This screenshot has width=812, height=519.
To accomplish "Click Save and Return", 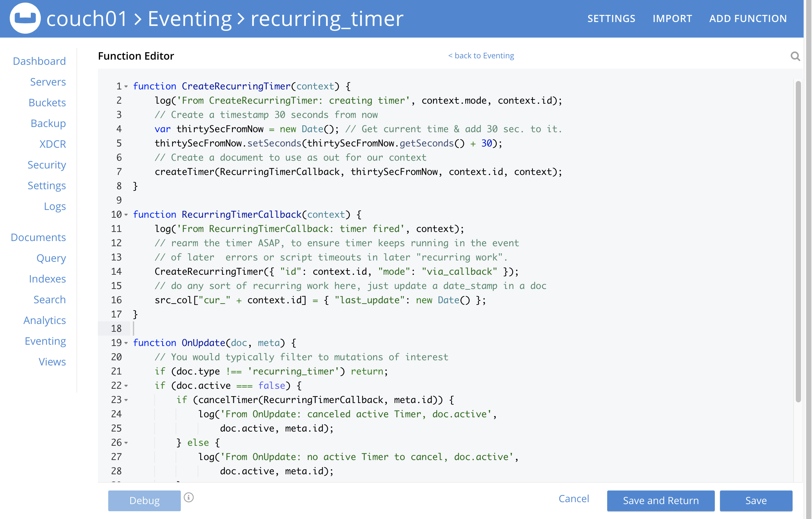I will coord(661,501).
